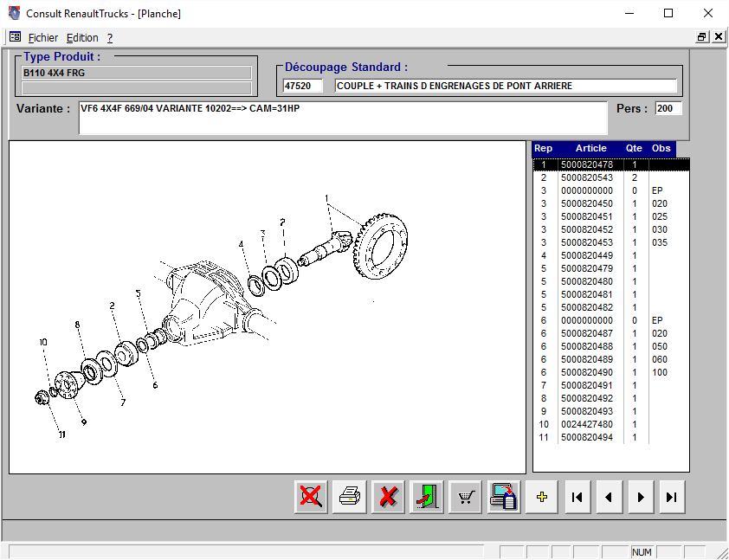The height and width of the screenshot is (560, 729).
Task: Click the yellow plus add icon
Action: point(542,498)
